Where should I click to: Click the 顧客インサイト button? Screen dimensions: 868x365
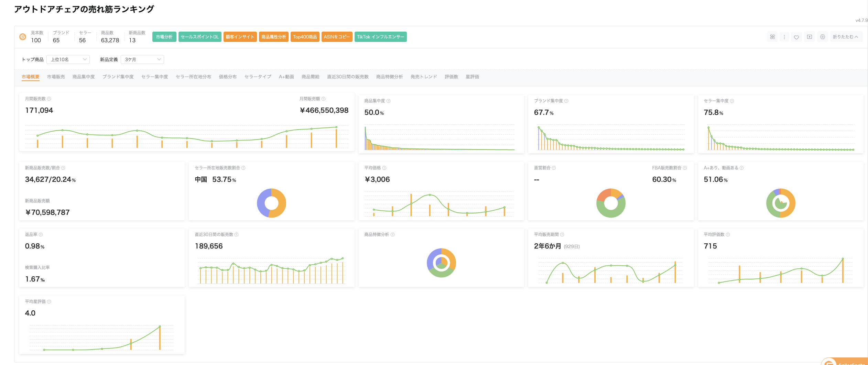(240, 37)
